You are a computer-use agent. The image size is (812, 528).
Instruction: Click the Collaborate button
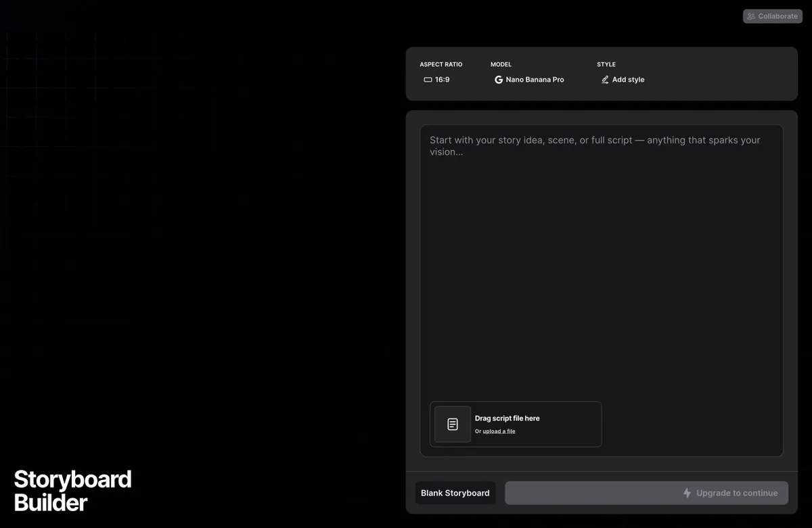[x=772, y=16]
